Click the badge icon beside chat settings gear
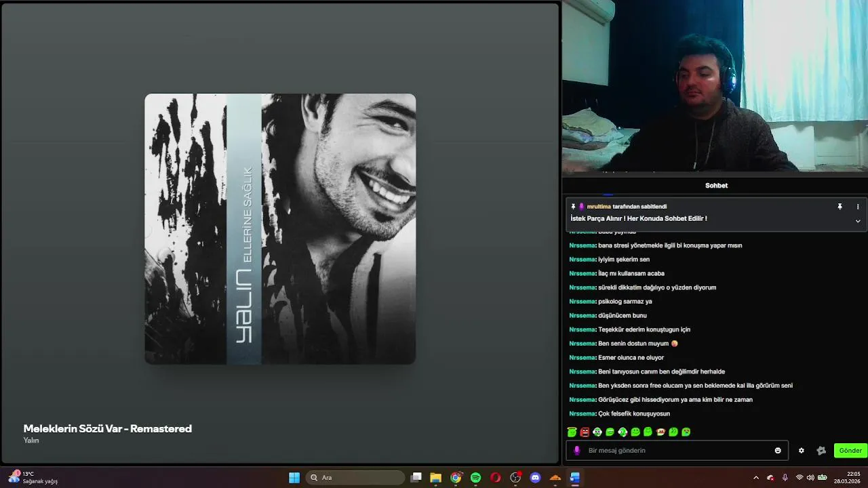This screenshot has height=488, width=868. [821, 451]
